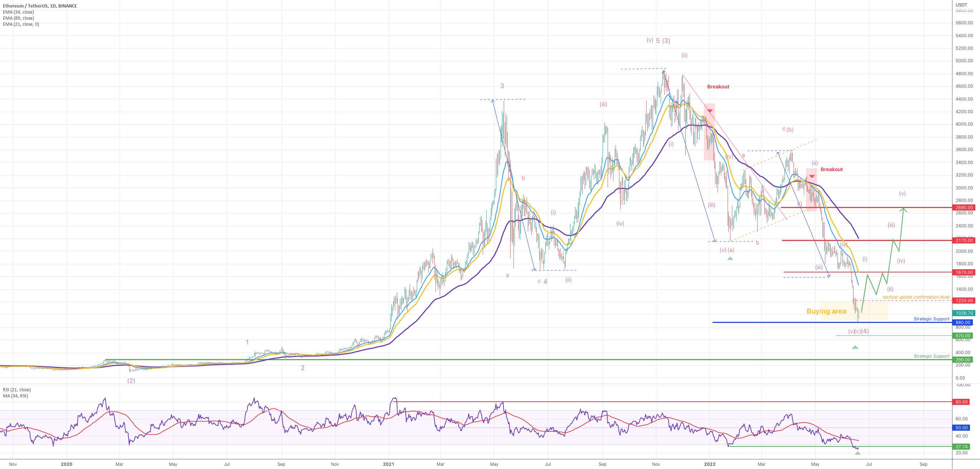Image resolution: width=980 pixels, height=469 pixels.
Task: Select the EMA (34, close) indicator label
Action: [18, 12]
